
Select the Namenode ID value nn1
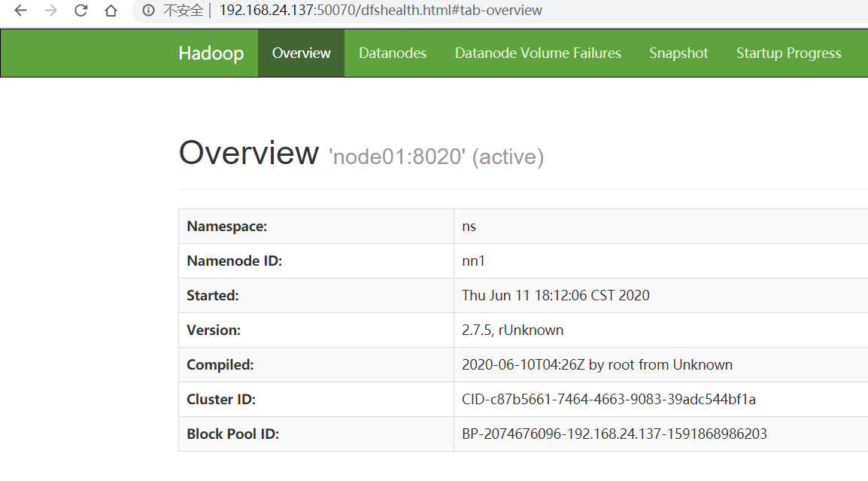pyautogui.click(x=473, y=261)
